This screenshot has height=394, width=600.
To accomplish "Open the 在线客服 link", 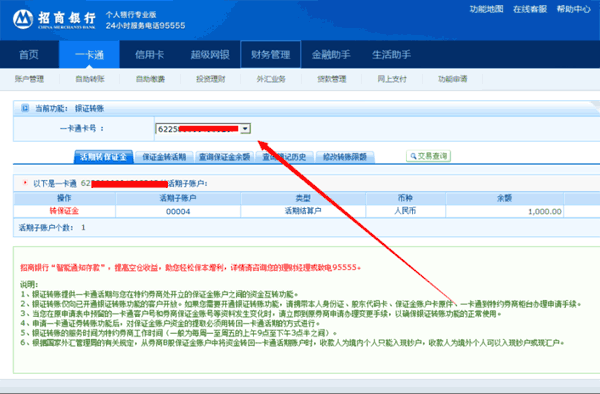I will pyautogui.click(x=530, y=9).
